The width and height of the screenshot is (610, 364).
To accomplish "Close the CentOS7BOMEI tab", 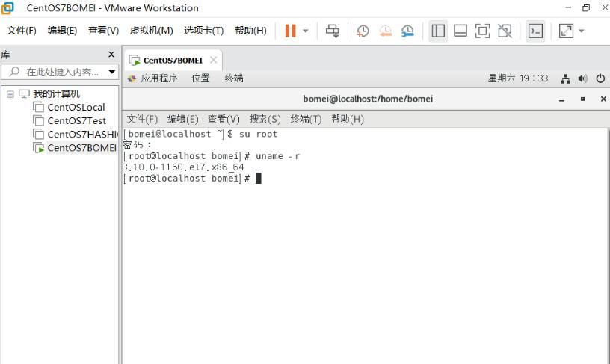I will 213,61.
